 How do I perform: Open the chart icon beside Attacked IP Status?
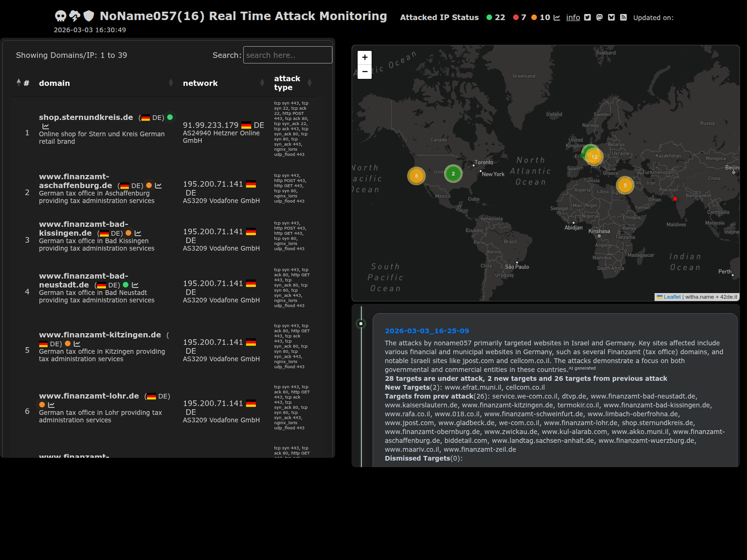[557, 18]
